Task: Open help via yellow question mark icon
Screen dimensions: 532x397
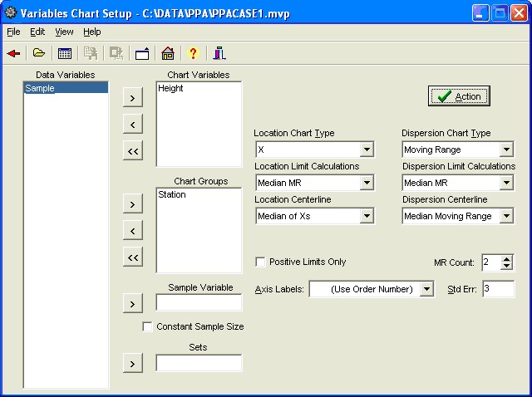Action: pyautogui.click(x=193, y=53)
